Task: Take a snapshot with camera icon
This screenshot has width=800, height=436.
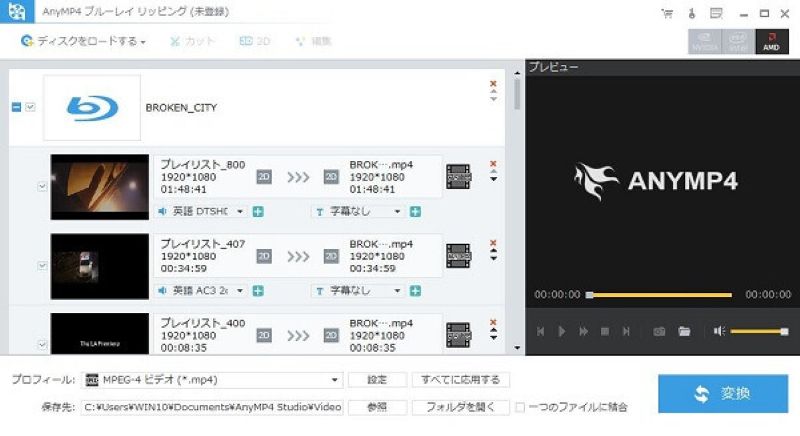Action: (x=659, y=331)
